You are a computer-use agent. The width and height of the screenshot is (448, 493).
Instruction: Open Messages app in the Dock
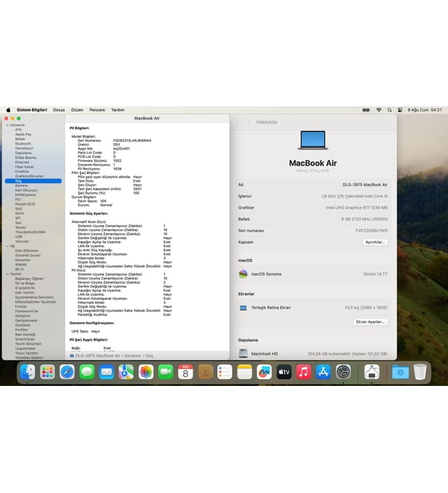[87, 372]
